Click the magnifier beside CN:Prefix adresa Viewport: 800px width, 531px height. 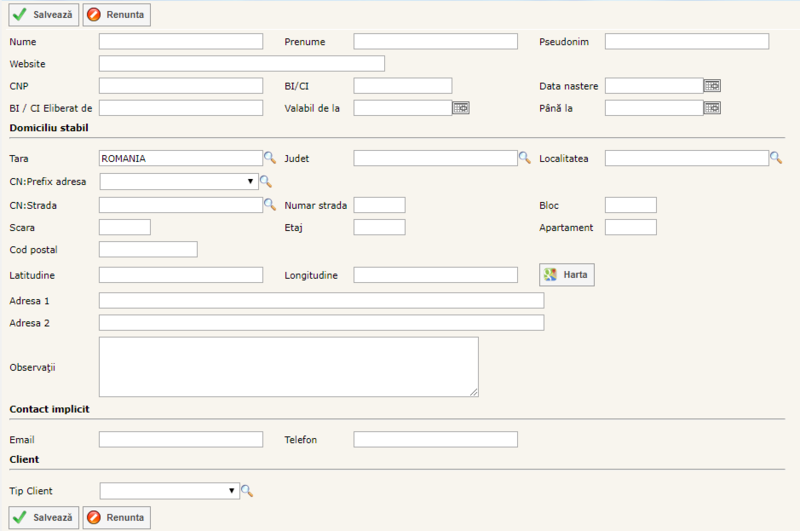pos(266,182)
